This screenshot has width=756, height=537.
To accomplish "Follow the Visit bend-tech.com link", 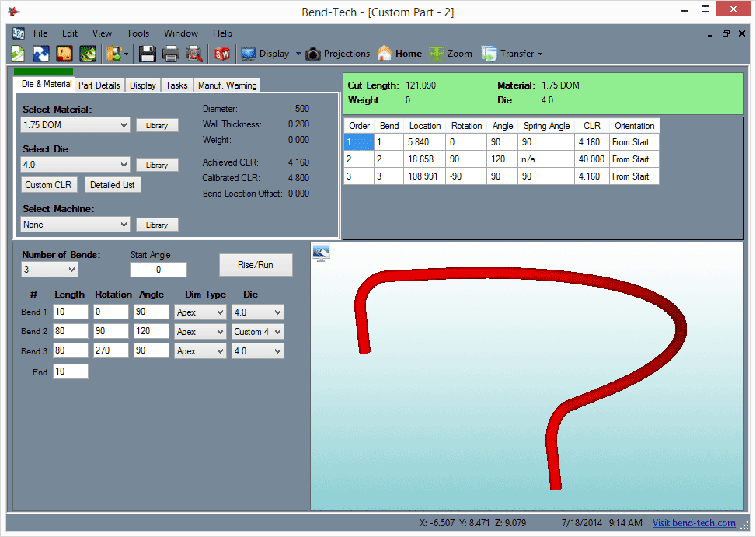I will pos(694,523).
